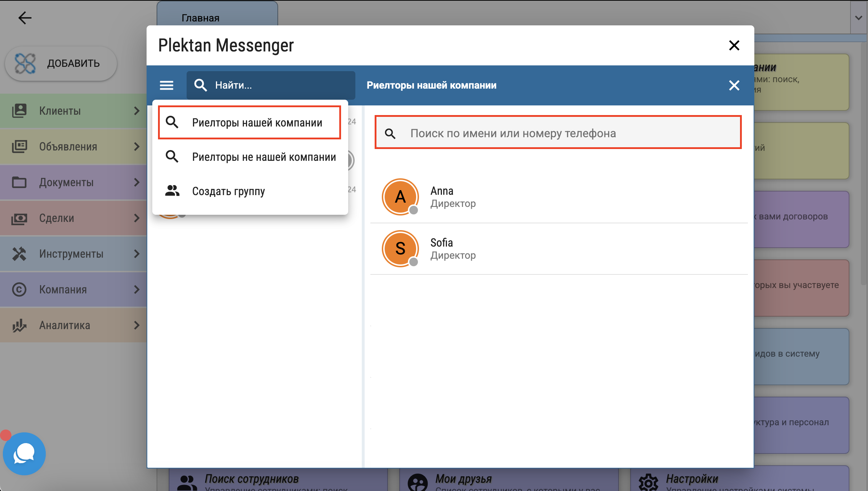868x491 pixels.
Task: Click the ДОБАВИТЬ button
Action: [x=61, y=64]
